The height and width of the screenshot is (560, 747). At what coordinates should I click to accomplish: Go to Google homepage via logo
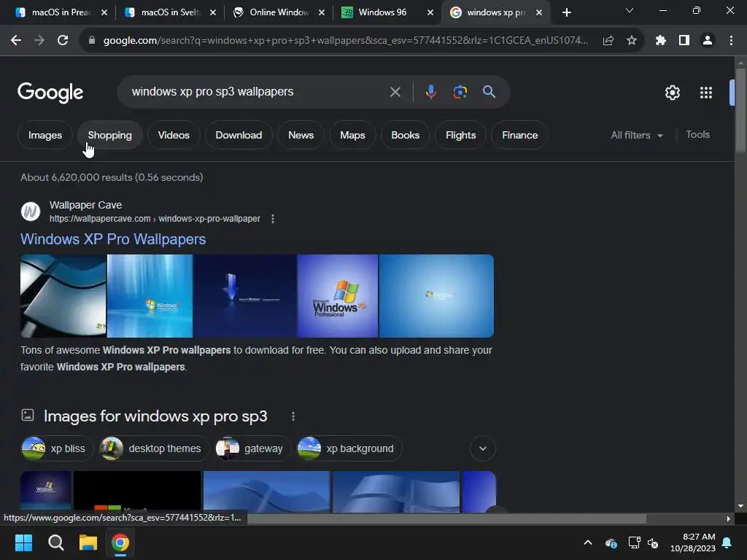pyautogui.click(x=50, y=93)
